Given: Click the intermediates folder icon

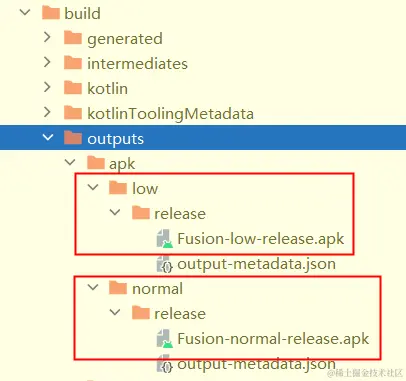Looking at the screenshot, I should coord(73,63).
